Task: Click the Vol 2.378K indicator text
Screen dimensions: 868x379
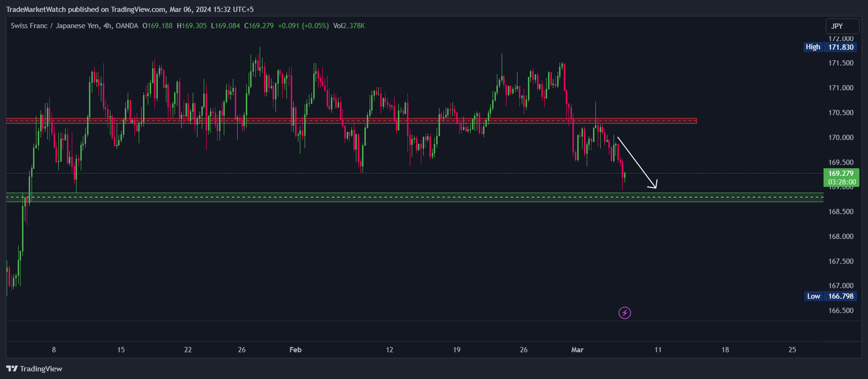Action: 349,26
